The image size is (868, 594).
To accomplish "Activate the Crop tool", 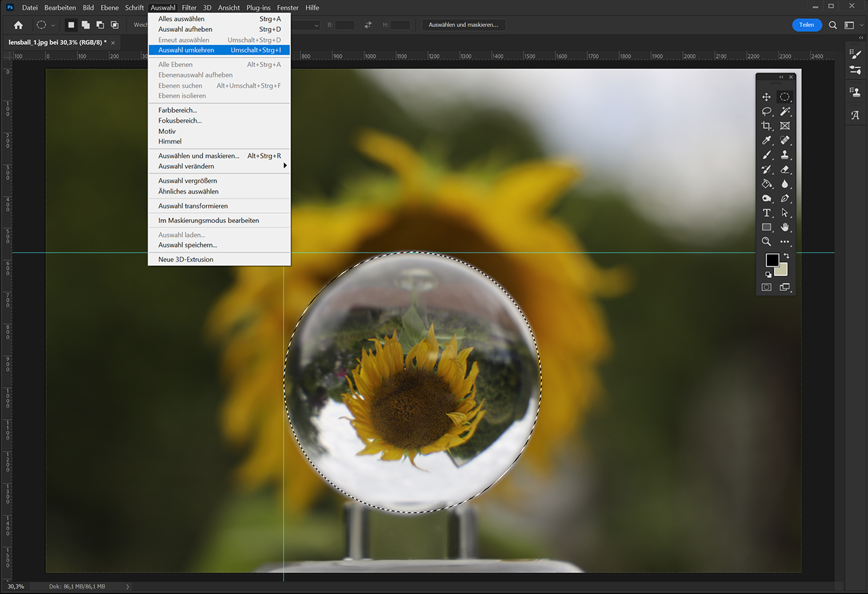I will pos(766,126).
